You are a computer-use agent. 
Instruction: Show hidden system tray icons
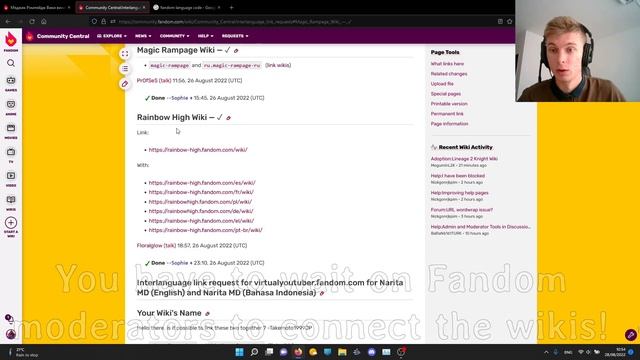(546, 352)
